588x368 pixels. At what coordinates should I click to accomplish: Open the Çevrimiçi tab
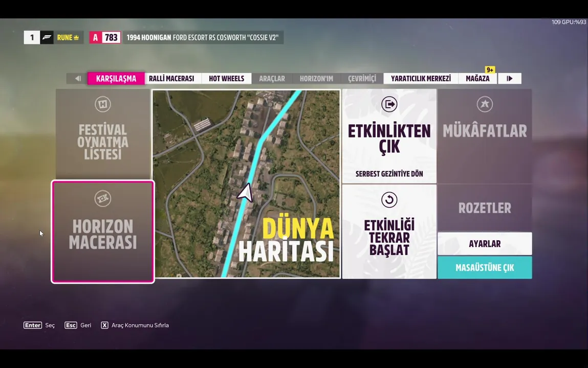click(x=362, y=79)
